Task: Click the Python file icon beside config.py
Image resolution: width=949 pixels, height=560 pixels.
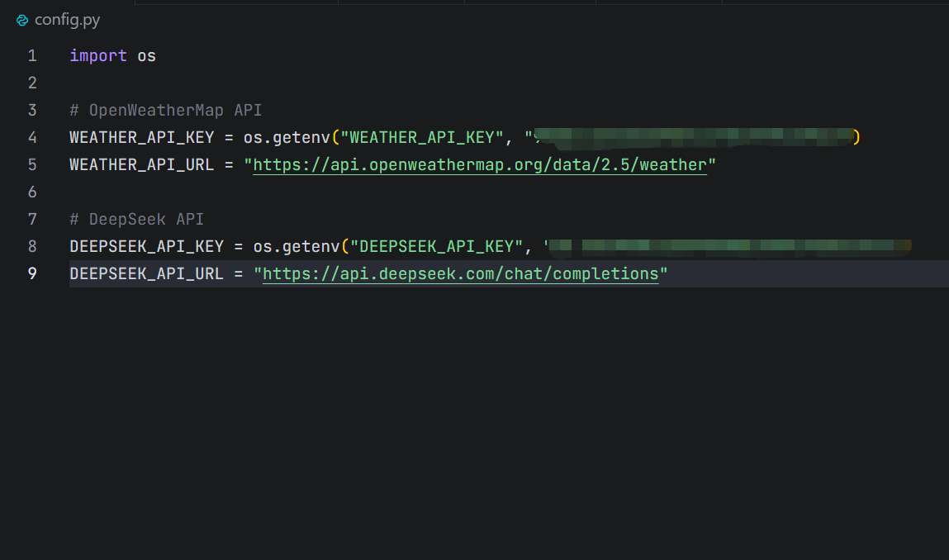Action: point(22,21)
